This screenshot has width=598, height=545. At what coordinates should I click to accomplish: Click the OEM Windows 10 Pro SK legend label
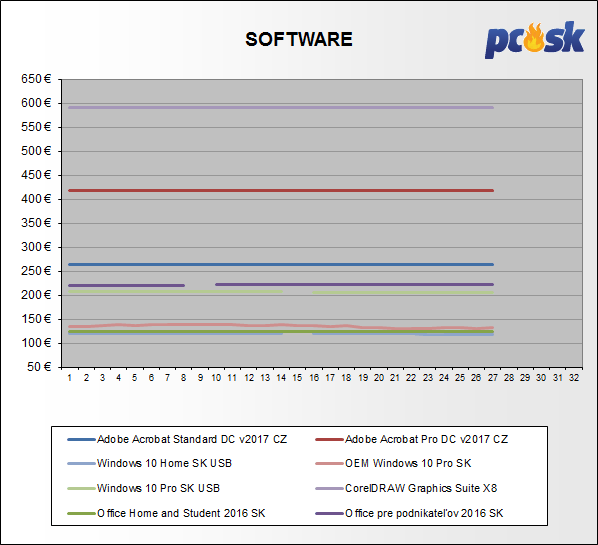tap(408, 463)
